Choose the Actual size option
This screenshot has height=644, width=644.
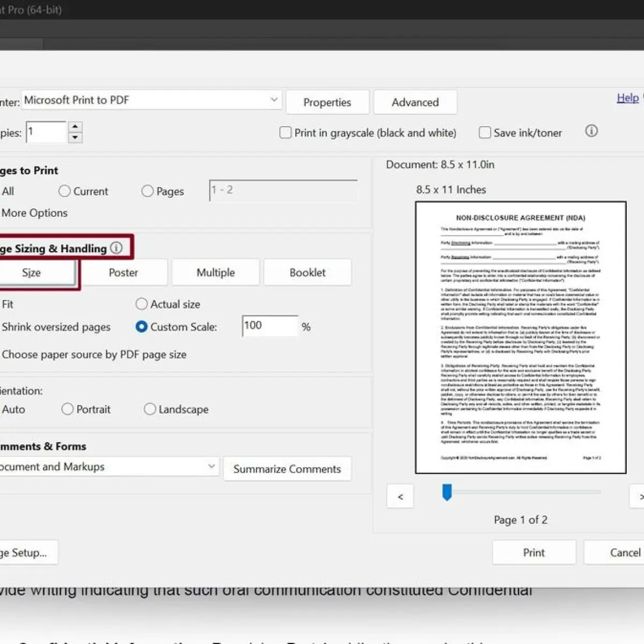(x=142, y=304)
